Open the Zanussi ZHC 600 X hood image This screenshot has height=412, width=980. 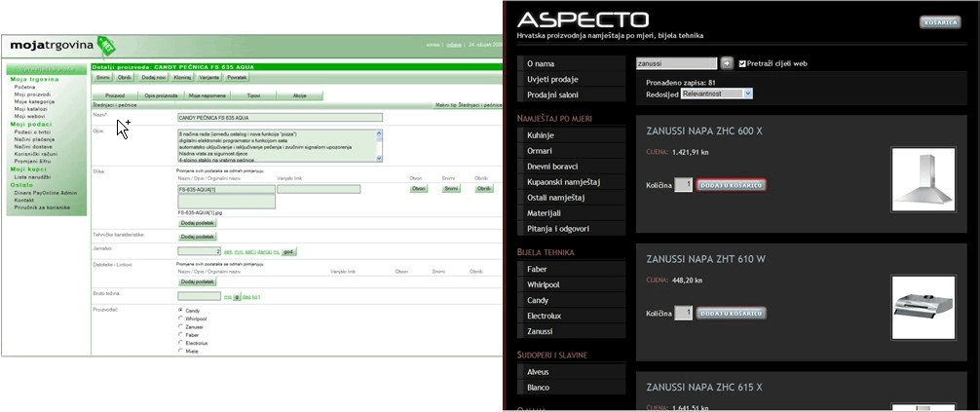point(923,177)
